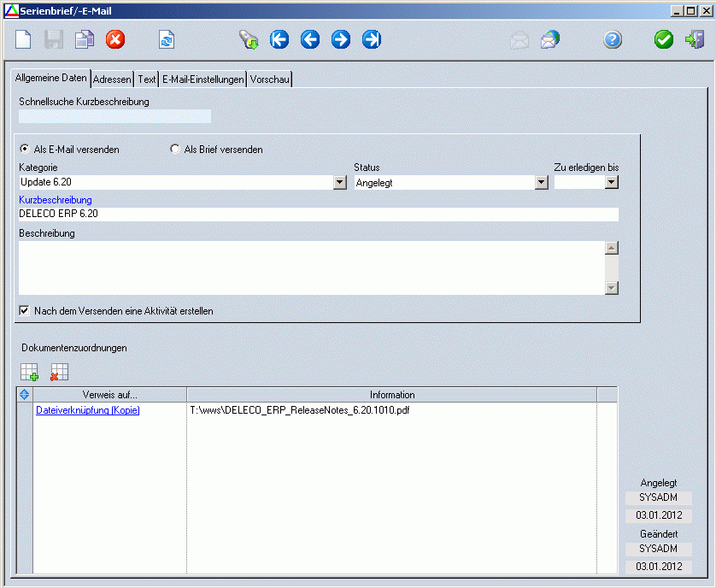Screen dimensions: 716x588
Task: Click the refresh document icon
Action: click(167, 39)
